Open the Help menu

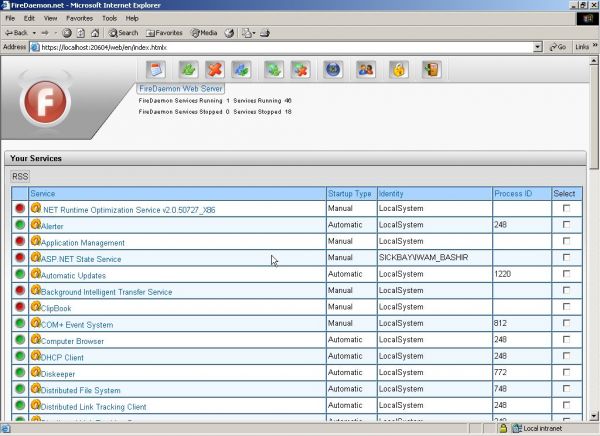click(x=132, y=18)
